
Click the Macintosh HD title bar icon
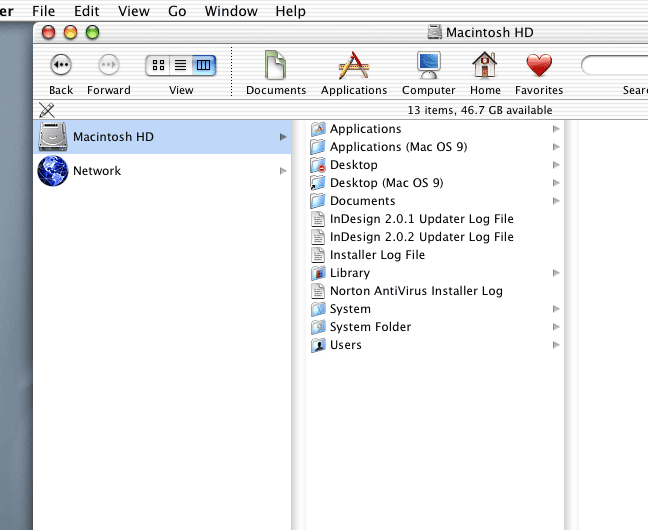[x=434, y=32]
